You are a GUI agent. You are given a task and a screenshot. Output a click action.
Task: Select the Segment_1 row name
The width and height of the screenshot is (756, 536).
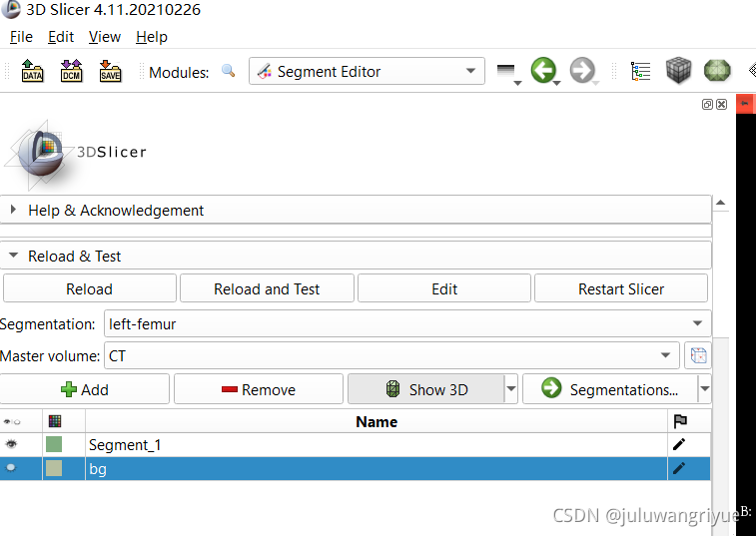tap(125, 444)
